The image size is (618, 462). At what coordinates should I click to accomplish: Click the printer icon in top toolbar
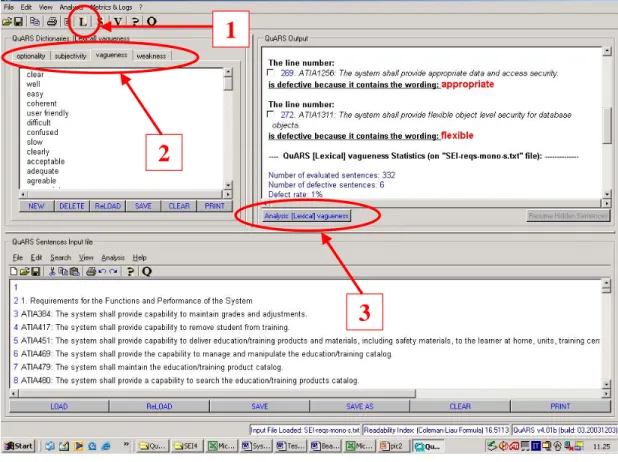(52, 21)
